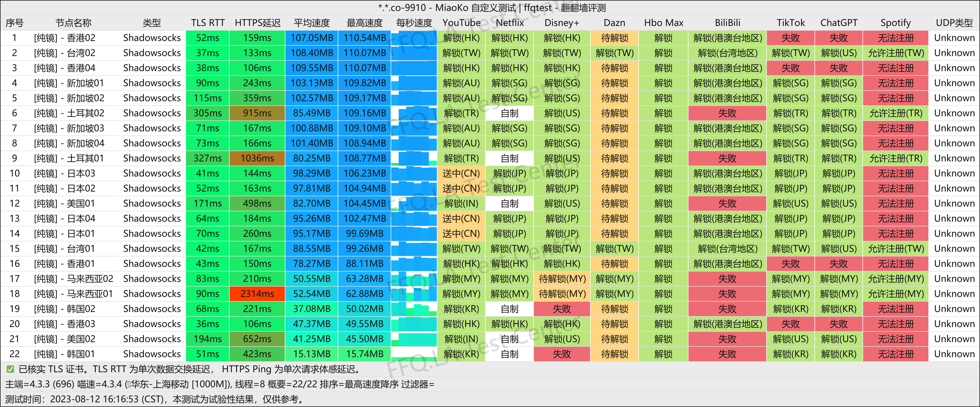Select the YouTube column header
980x407 pixels.
coord(461,23)
